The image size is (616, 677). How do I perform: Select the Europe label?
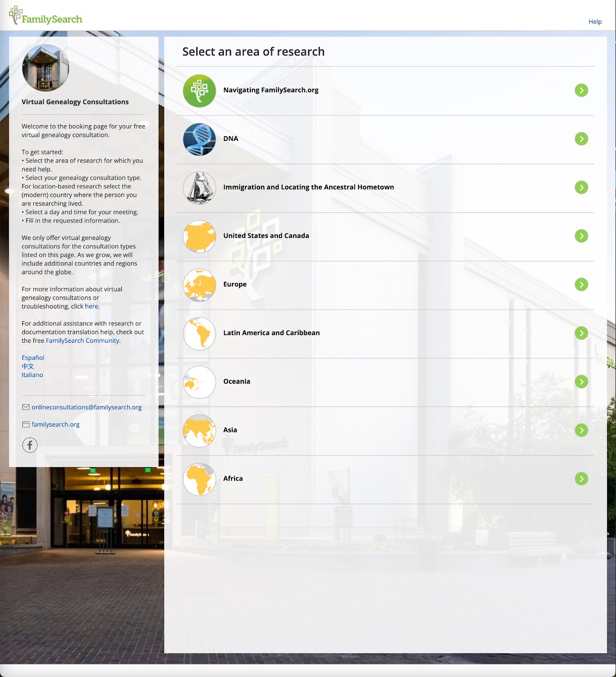pyautogui.click(x=235, y=284)
